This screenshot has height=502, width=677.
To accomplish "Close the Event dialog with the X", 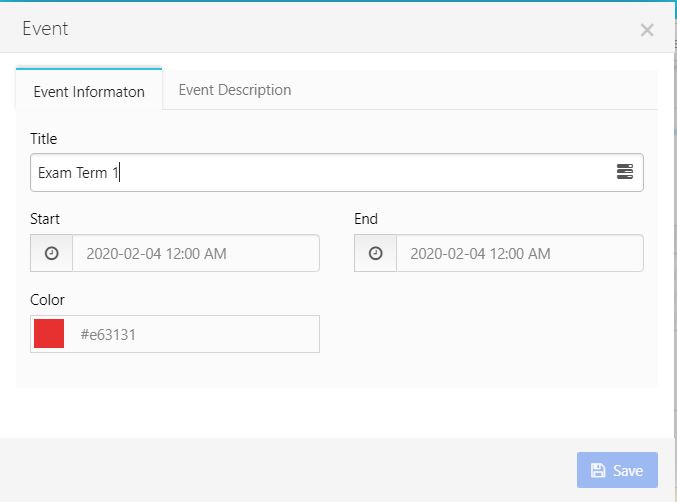I will click(647, 30).
